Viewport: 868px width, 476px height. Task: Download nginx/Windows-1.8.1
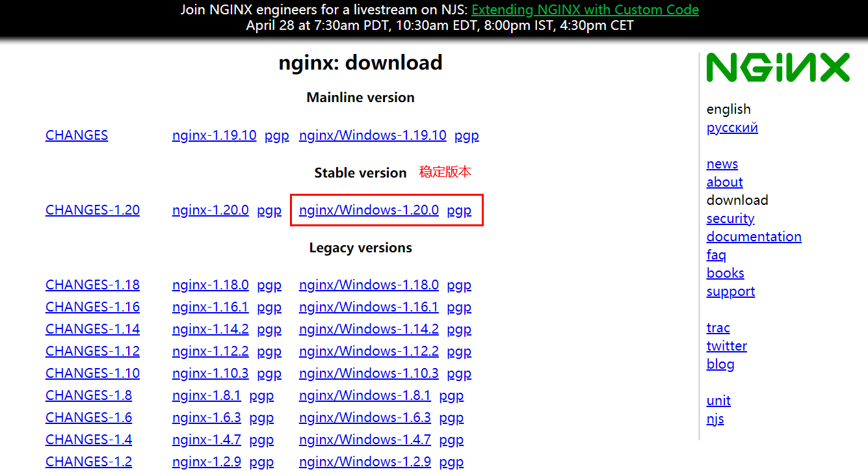pyautogui.click(x=365, y=395)
